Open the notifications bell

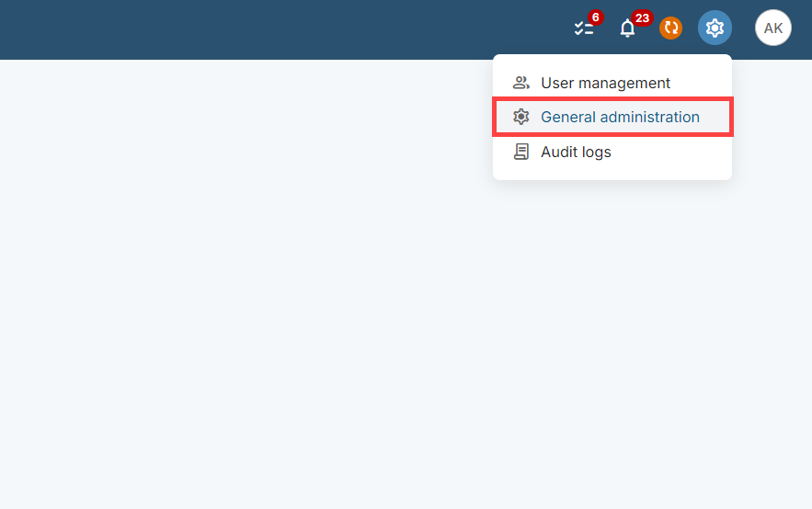point(627,28)
